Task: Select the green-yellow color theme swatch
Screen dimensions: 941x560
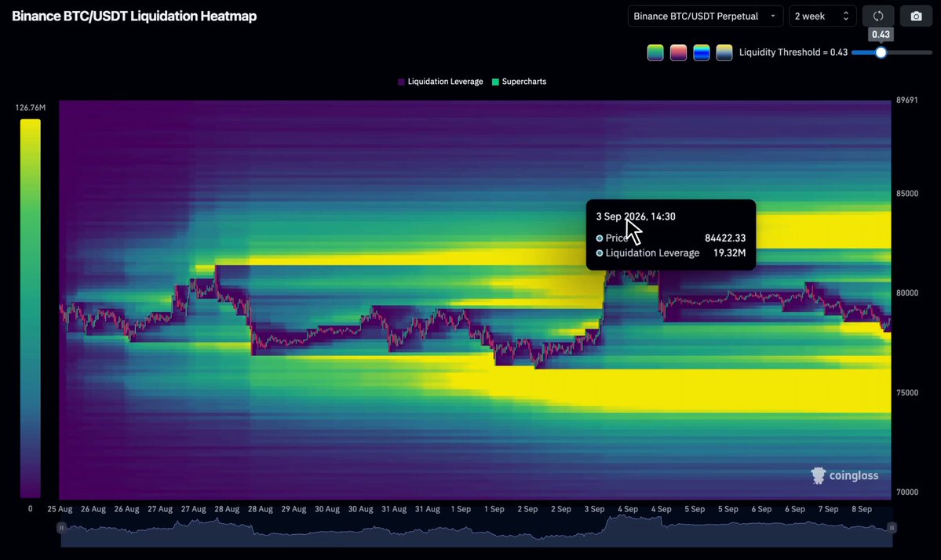Action: click(655, 53)
